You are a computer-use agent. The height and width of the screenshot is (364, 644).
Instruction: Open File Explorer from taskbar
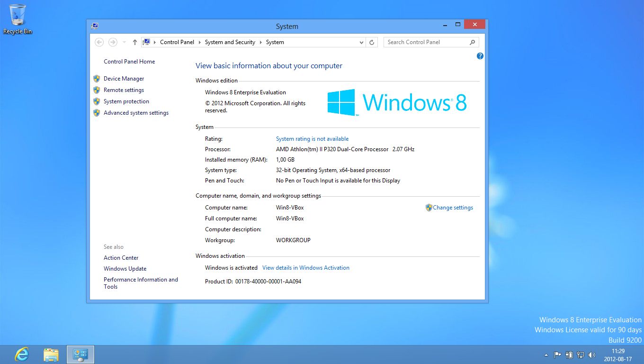(51, 354)
